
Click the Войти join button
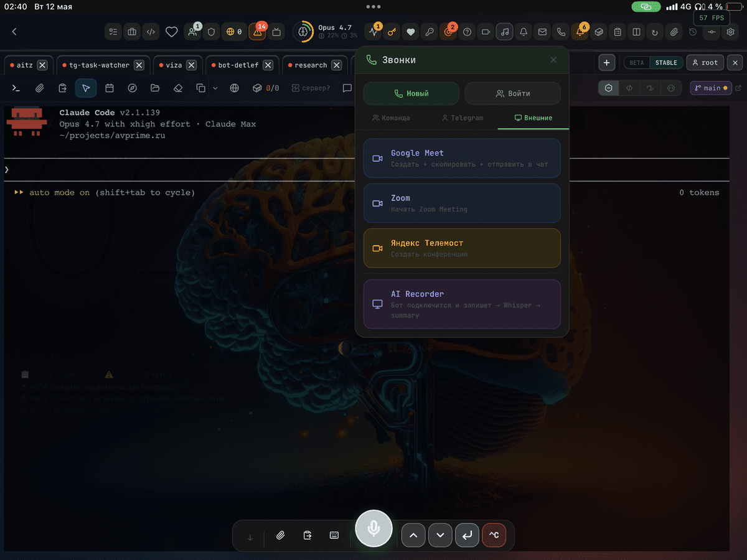tap(513, 93)
